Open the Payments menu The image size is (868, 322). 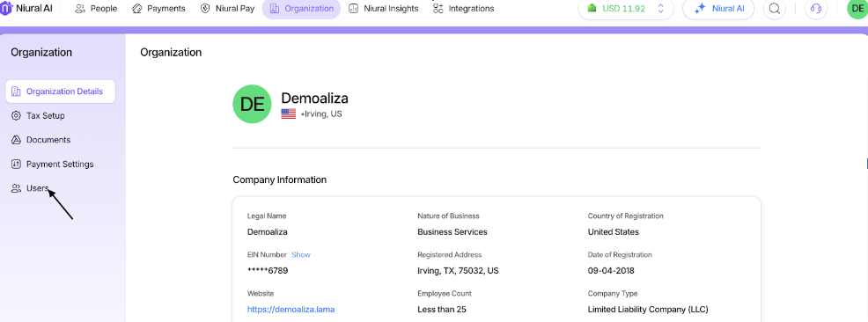pyautogui.click(x=158, y=8)
